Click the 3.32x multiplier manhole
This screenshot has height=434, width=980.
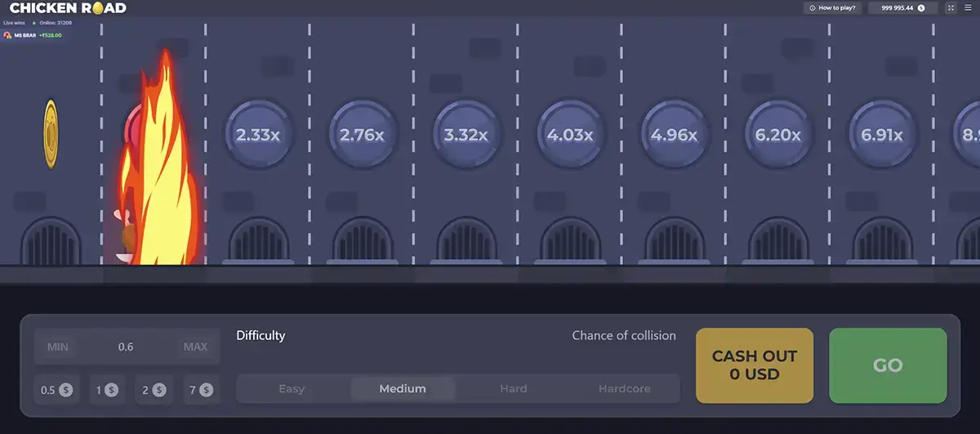[465, 135]
